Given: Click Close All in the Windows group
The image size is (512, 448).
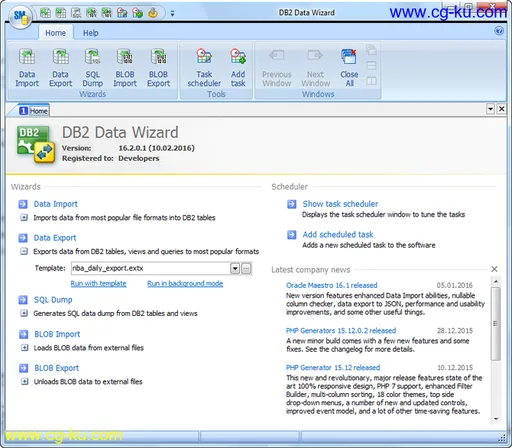Looking at the screenshot, I should pos(349,68).
